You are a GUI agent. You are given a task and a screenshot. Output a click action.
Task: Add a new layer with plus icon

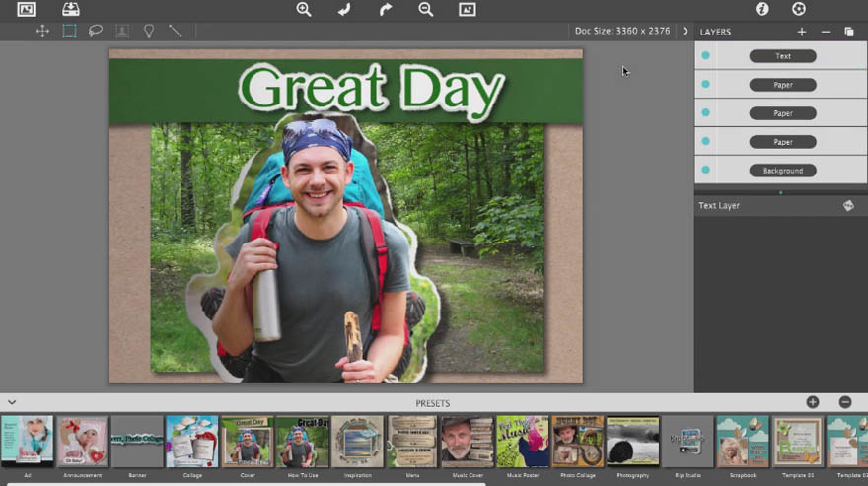pyautogui.click(x=801, y=32)
